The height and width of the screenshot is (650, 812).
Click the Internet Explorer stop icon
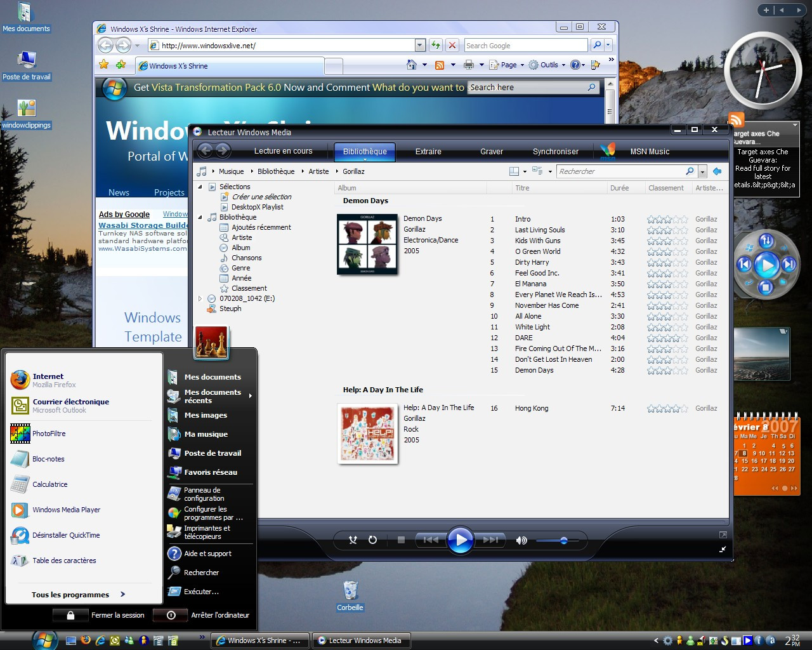(452, 45)
